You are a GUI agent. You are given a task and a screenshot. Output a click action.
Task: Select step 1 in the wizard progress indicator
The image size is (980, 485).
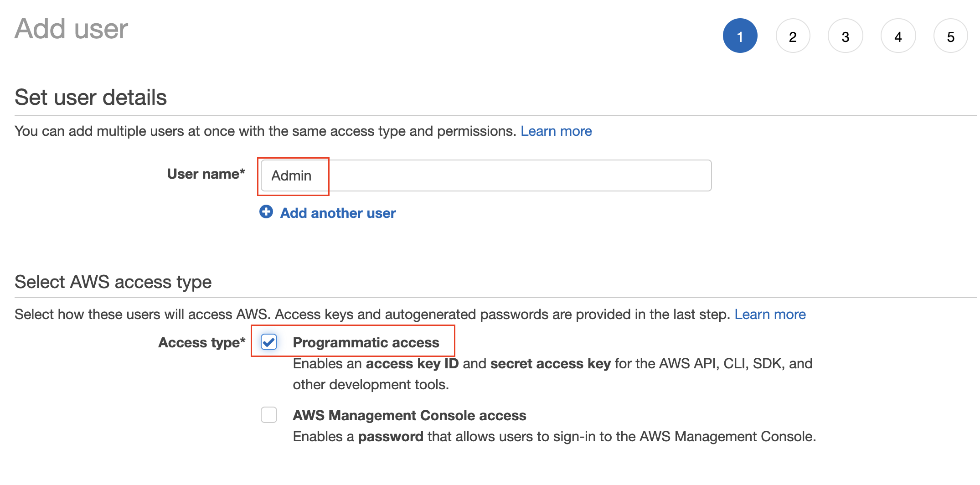(740, 36)
